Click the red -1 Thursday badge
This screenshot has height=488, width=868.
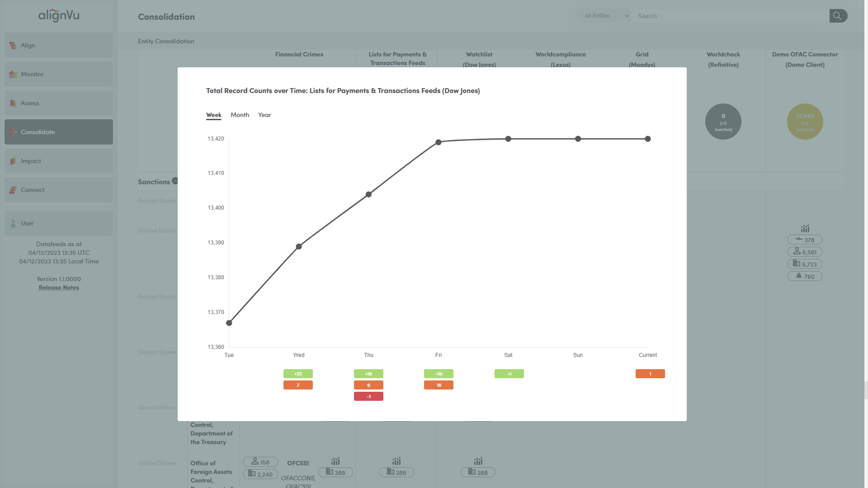tap(368, 396)
